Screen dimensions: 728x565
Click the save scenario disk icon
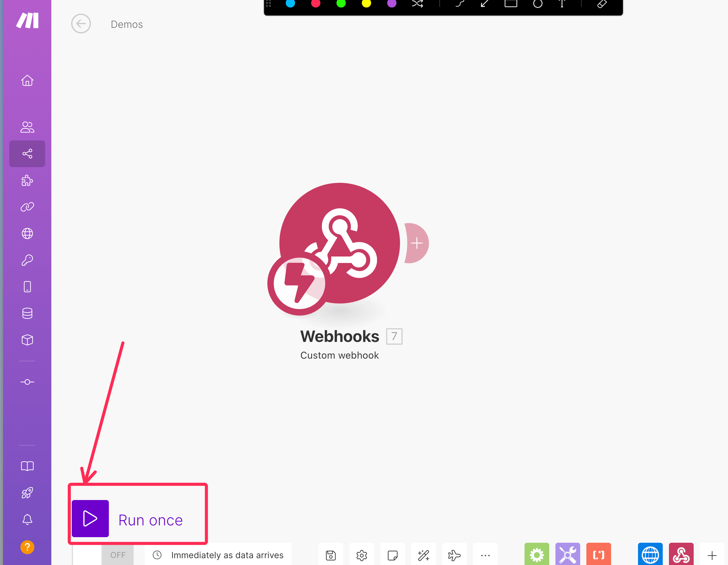(x=331, y=555)
